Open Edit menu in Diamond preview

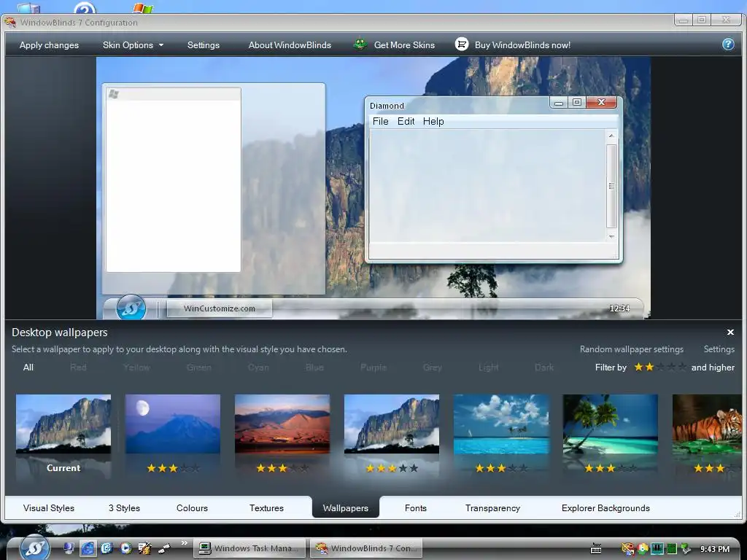pos(406,122)
